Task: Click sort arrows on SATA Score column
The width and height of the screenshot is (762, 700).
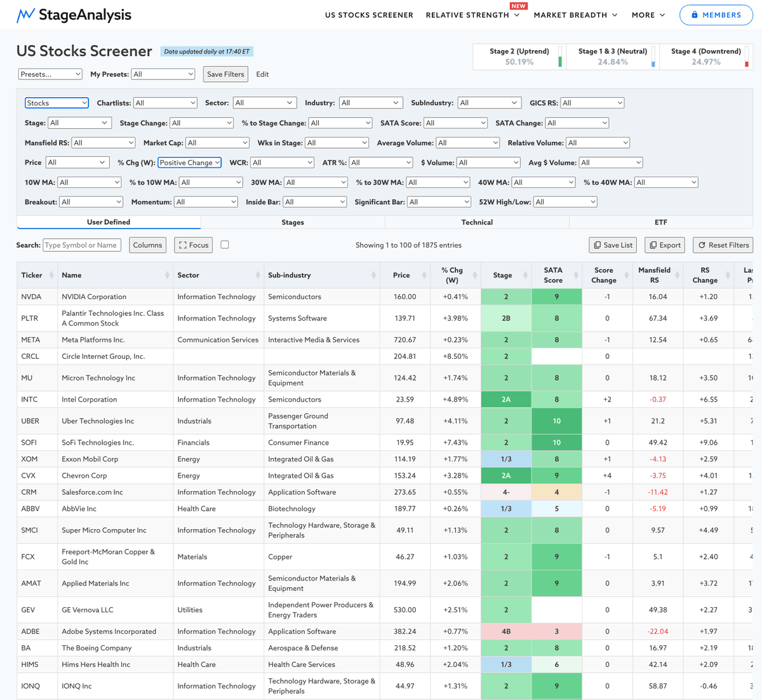Action: point(577,275)
